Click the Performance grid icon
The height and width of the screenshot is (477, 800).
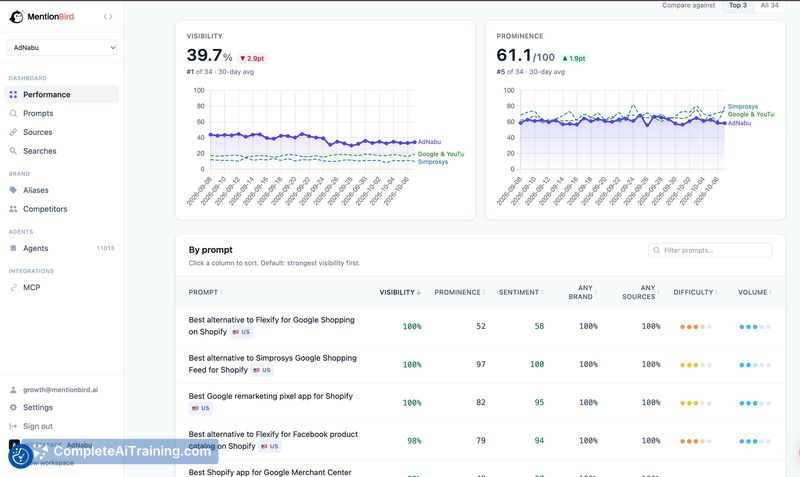[13, 94]
